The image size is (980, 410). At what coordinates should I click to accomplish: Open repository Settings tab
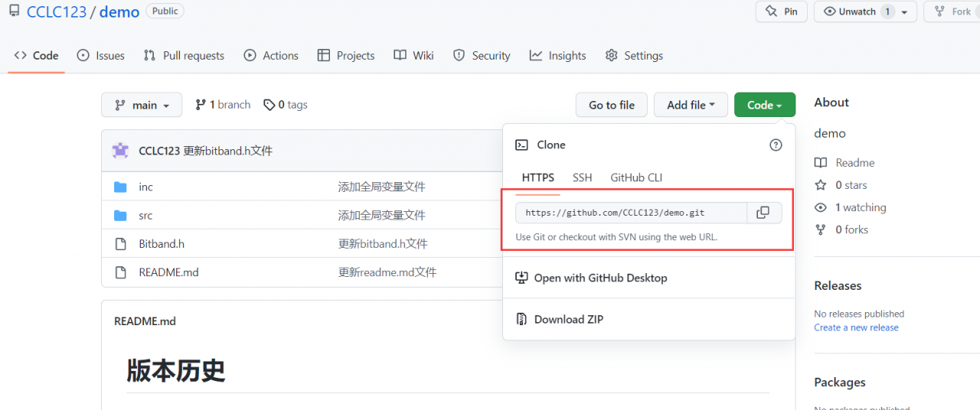tap(634, 55)
